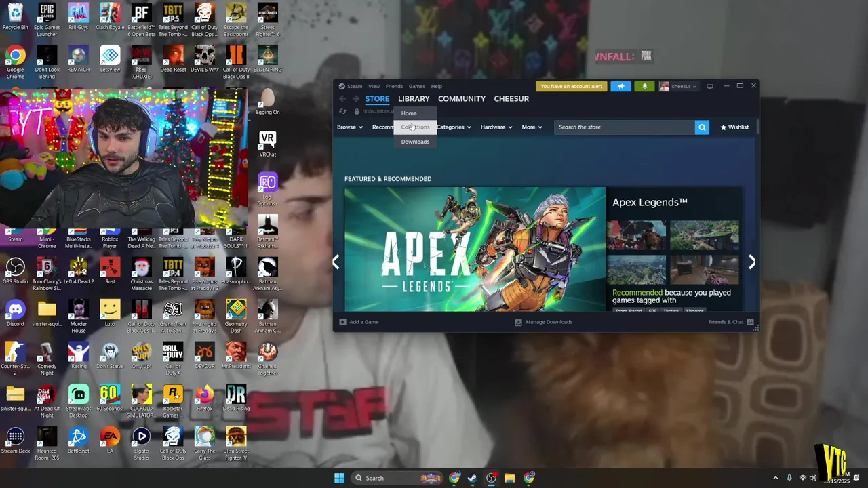This screenshot has height=488, width=868.
Task: Open the cheesur account dropdown
Action: pos(678,86)
